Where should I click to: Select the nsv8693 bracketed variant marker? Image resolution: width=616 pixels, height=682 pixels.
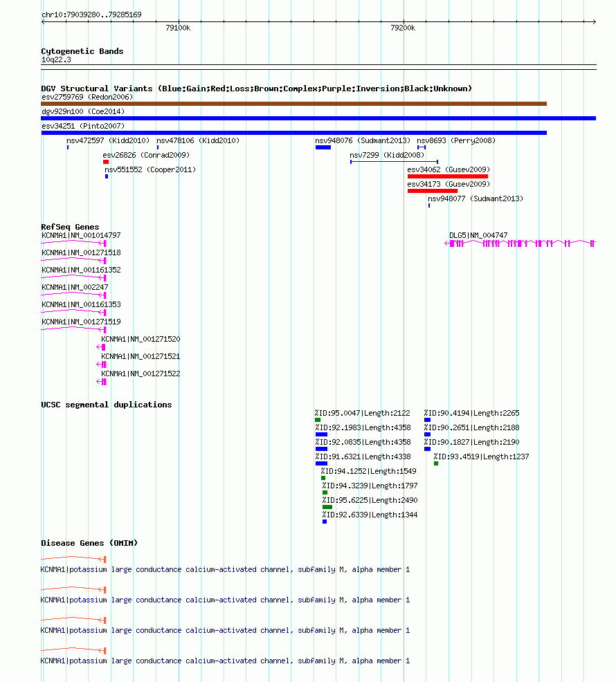point(422,147)
